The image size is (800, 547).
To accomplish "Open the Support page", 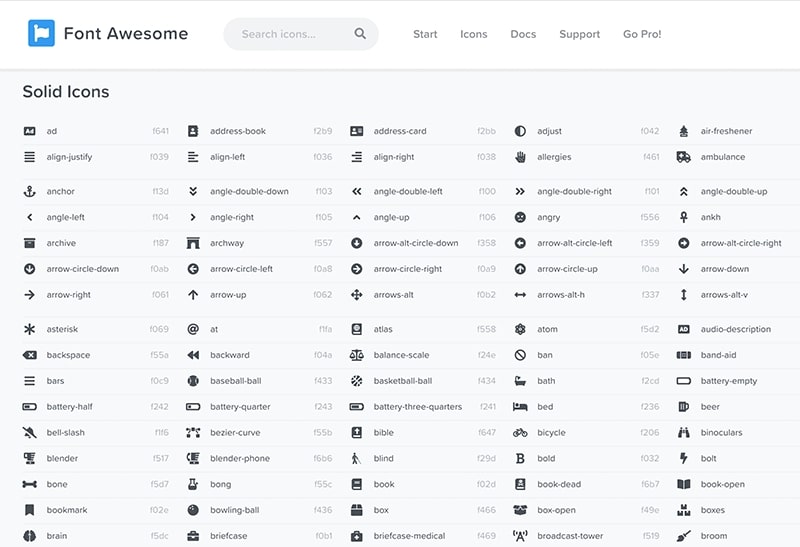I will 580,34.
